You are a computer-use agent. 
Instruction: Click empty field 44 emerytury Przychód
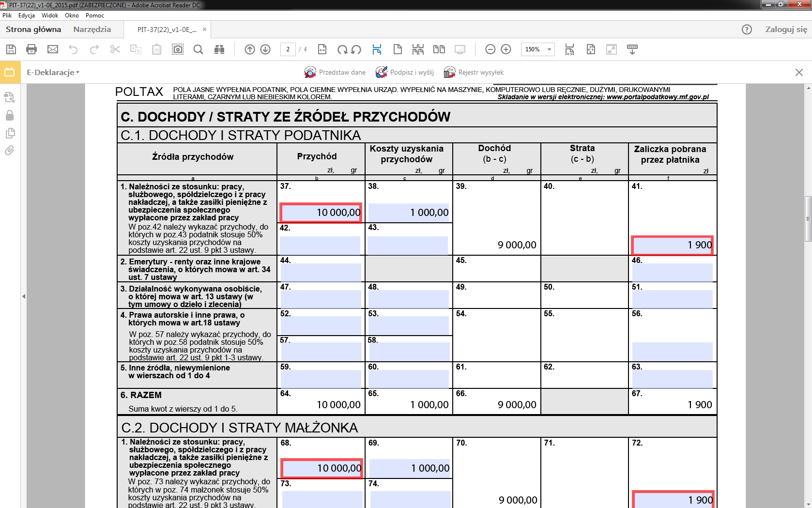pos(321,272)
